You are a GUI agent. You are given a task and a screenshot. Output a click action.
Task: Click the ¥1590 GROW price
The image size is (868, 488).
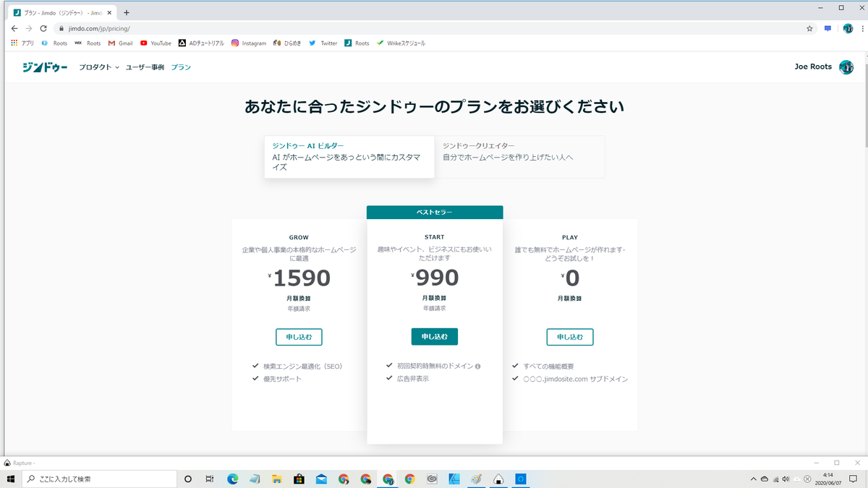point(299,278)
